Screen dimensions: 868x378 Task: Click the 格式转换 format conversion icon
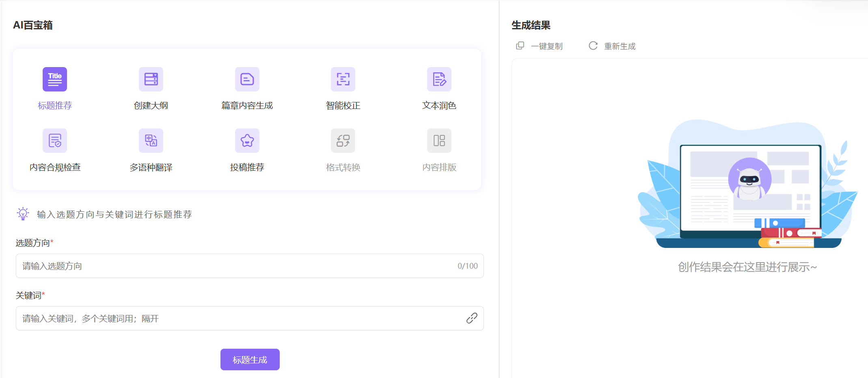[x=343, y=141]
